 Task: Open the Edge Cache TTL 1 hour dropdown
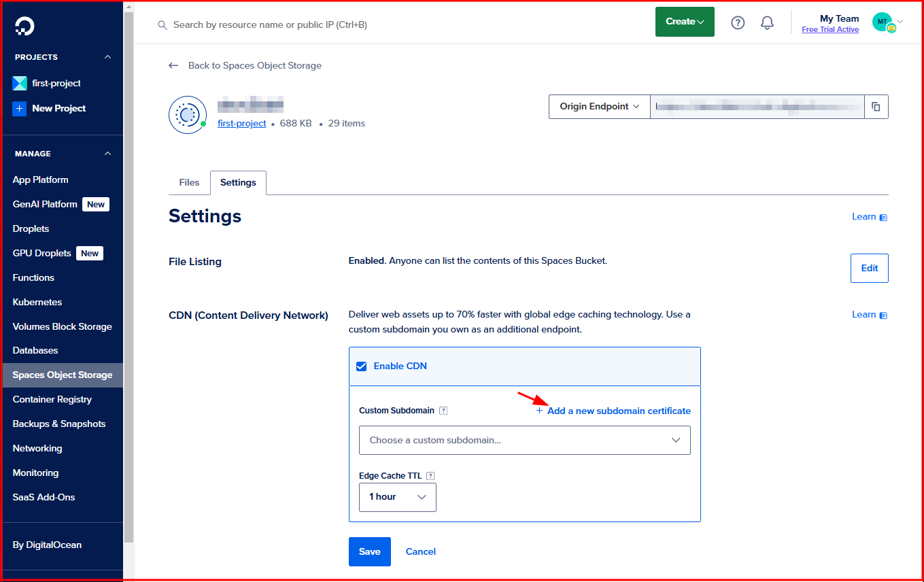tap(398, 497)
